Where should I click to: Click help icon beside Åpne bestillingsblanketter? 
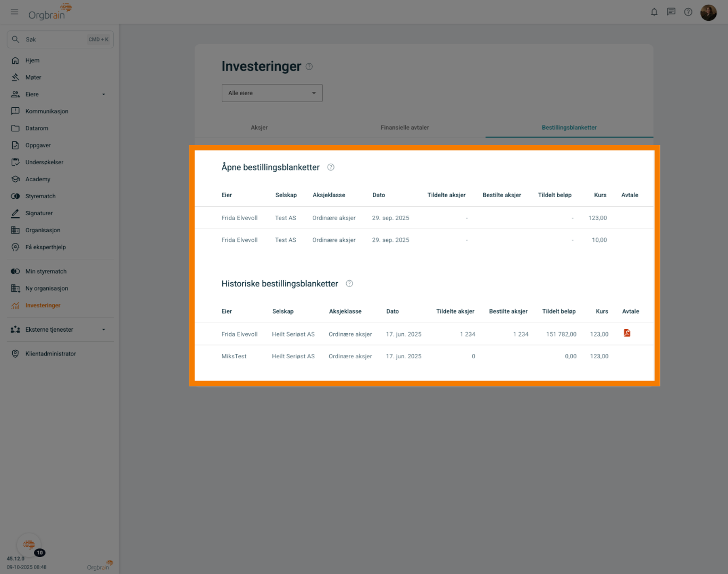(331, 167)
